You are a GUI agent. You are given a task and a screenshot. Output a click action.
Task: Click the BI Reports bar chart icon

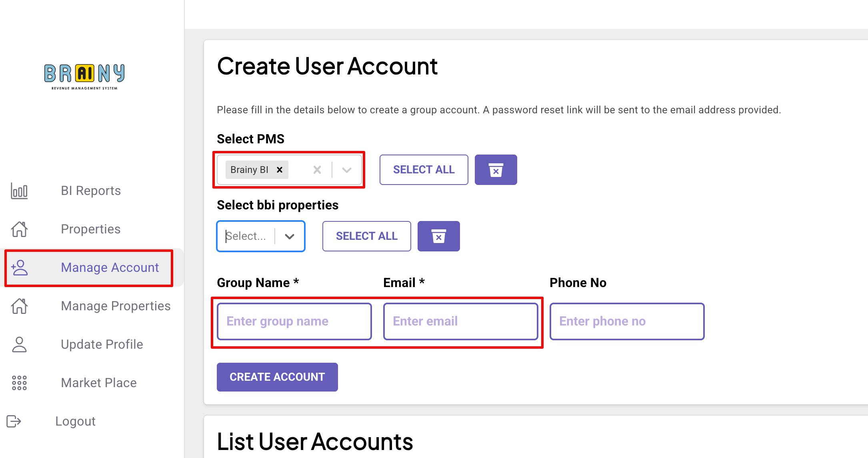coord(19,191)
